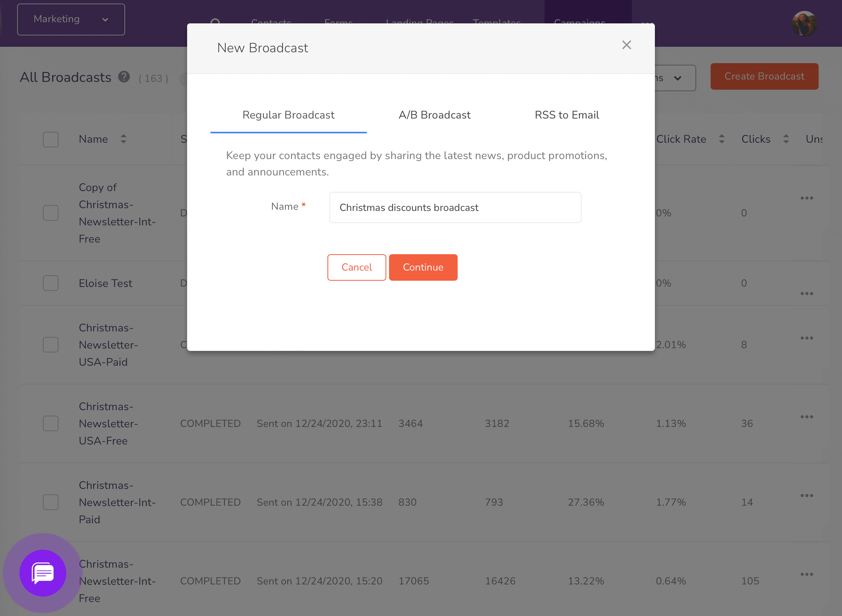Image resolution: width=842 pixels, height=616 pixels.
Task: Click the Regular Broadcast tab
Action: tap(288, 115)
